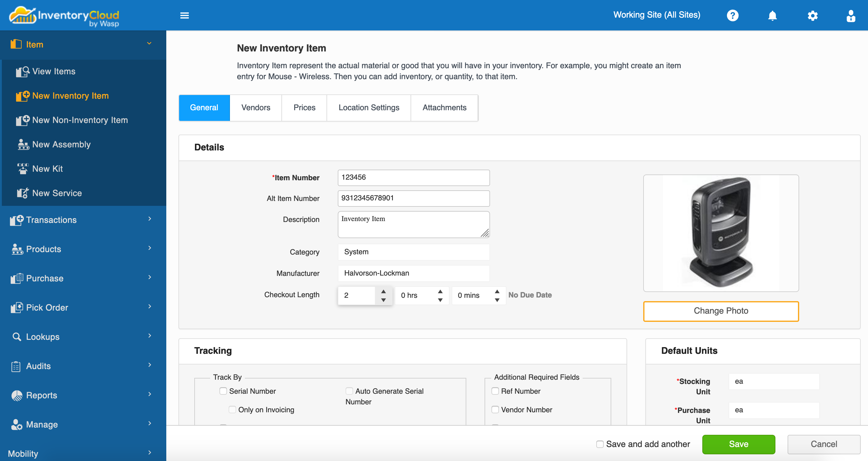
Task: Click the user profile icon
Action: click(x=850, y=16)
